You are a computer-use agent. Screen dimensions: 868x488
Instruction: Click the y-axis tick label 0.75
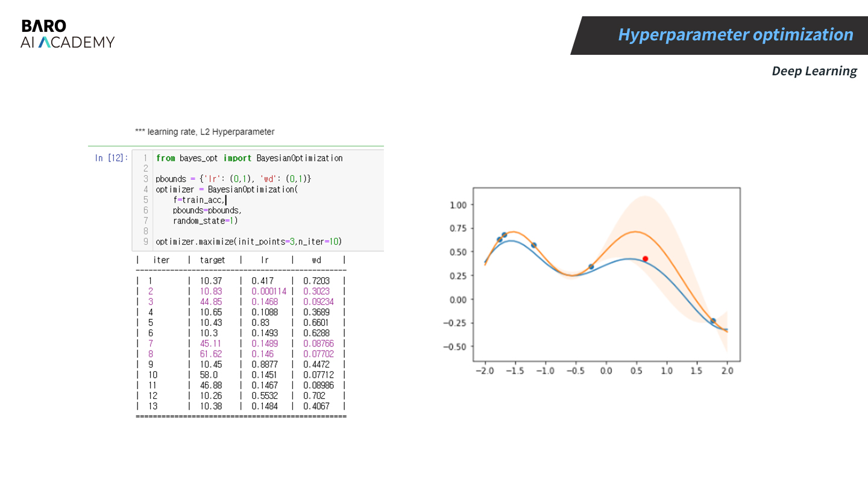click(459, 228)
